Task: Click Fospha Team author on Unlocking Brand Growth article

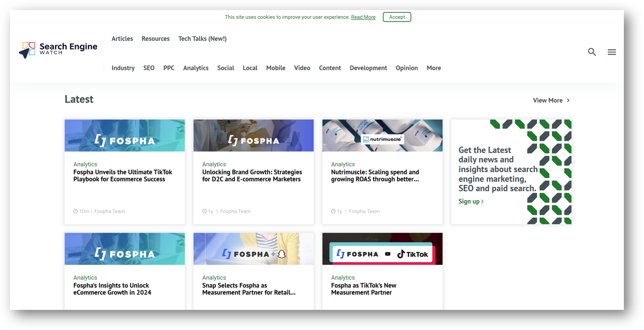Action: click(x=235, y=211)
